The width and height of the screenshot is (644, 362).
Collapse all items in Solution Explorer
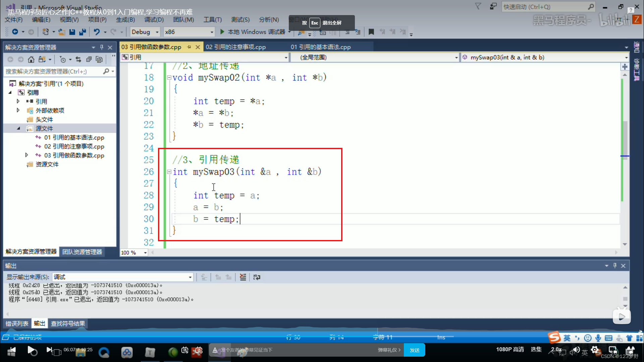(89, 59)
